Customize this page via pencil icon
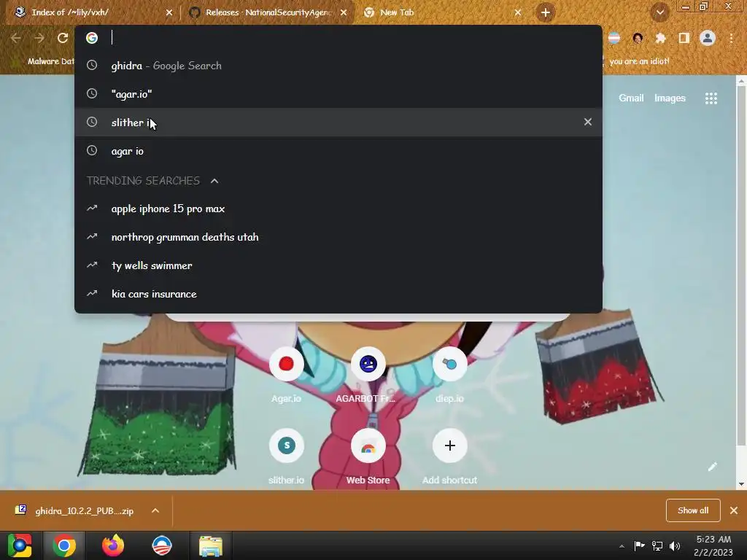This screenshot has height=560, width=747. tap(712, 467)
